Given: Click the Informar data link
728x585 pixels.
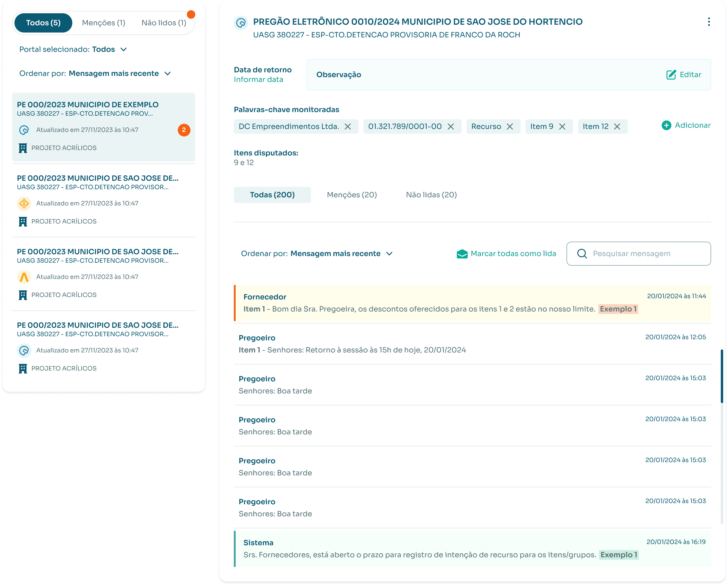Looking at the screenshot, I should click(258, 80).
